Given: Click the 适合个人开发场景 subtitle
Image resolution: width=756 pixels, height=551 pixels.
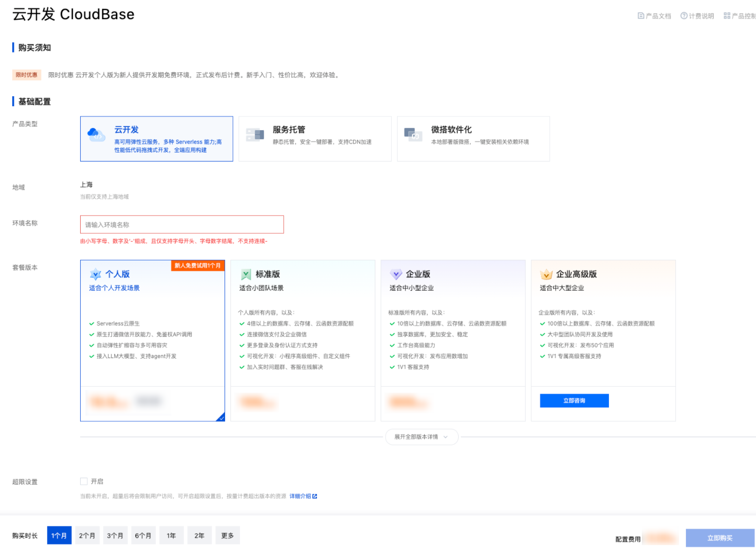Looking at the screenshot, I should 114,288.
